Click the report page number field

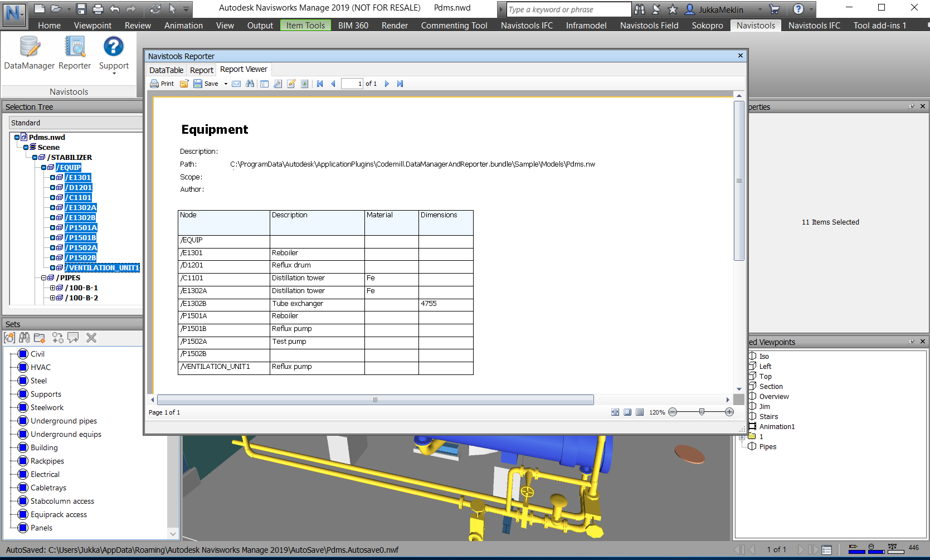352,84
